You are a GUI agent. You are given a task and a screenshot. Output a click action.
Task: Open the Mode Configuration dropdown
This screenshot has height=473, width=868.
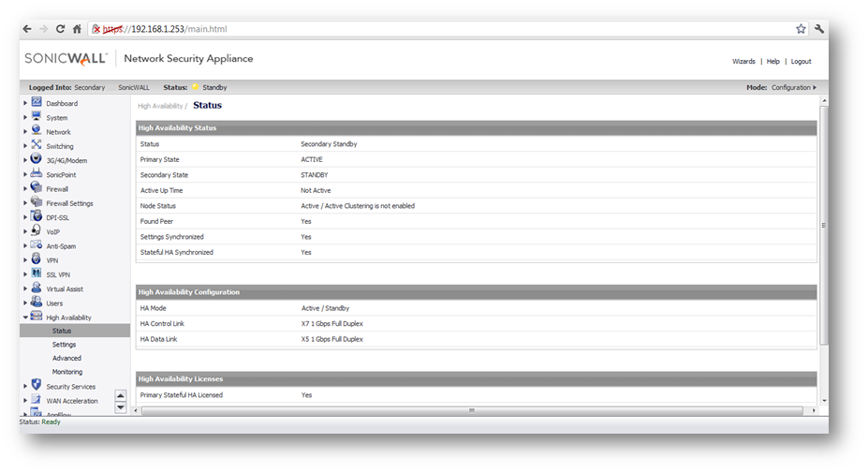click(x=792, y=87)
